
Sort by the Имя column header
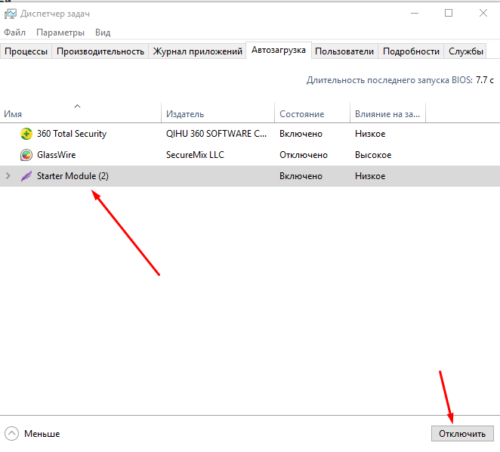(x=80, y=113)
